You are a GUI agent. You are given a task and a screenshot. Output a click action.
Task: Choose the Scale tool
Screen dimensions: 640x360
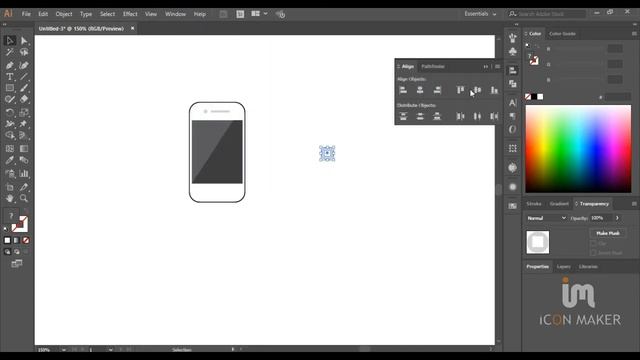pyautogui.click(x=24, y=112)
